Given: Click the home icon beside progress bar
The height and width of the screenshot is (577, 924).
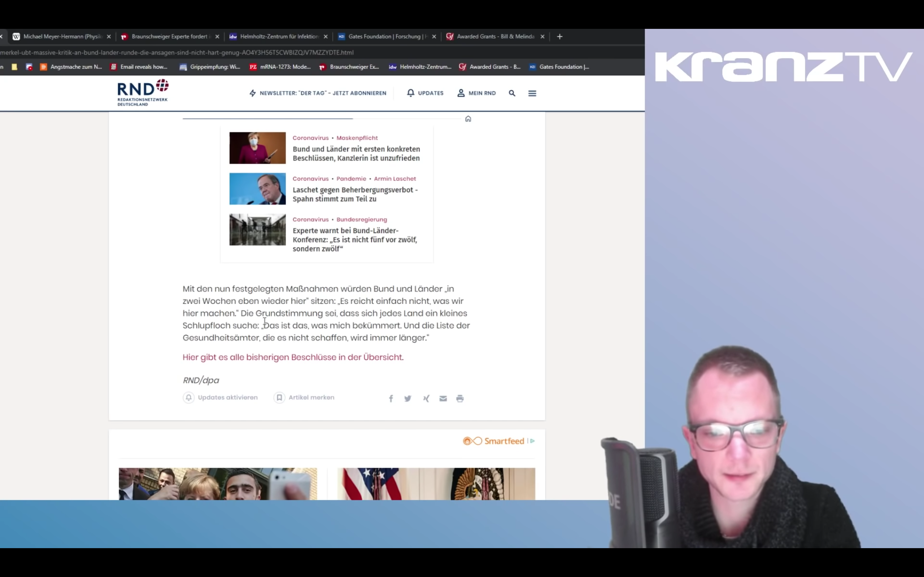Looking at the screenshot, I should pyautogui.click(x=468, y=119).
